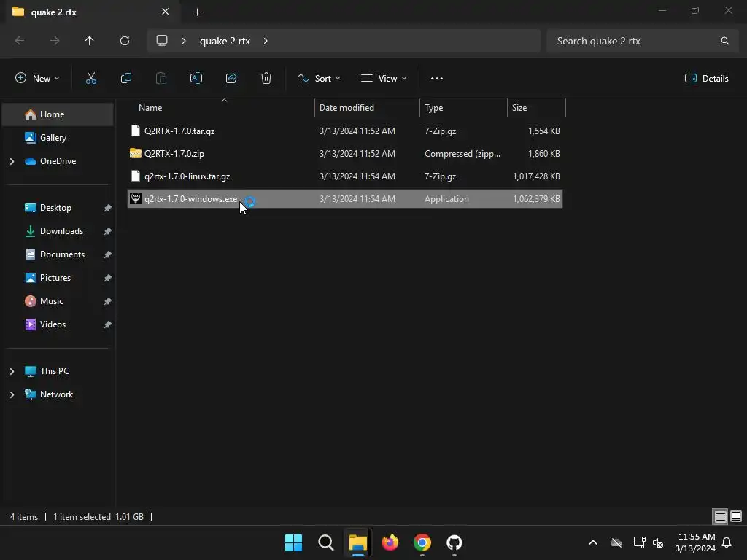Click the Delete trash icon
Image resolution: width=747 pixels, height=560 pixels.
[266, 79]
